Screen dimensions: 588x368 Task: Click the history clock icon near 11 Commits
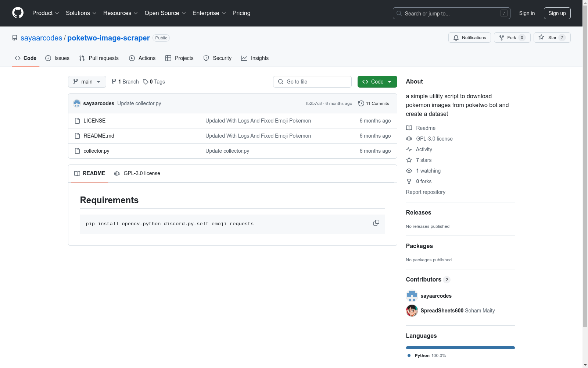click(x=361, y=103)
